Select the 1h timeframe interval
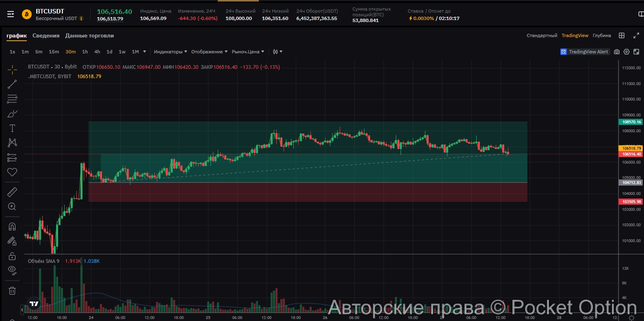Screen dimensions: 644x321 85,52
